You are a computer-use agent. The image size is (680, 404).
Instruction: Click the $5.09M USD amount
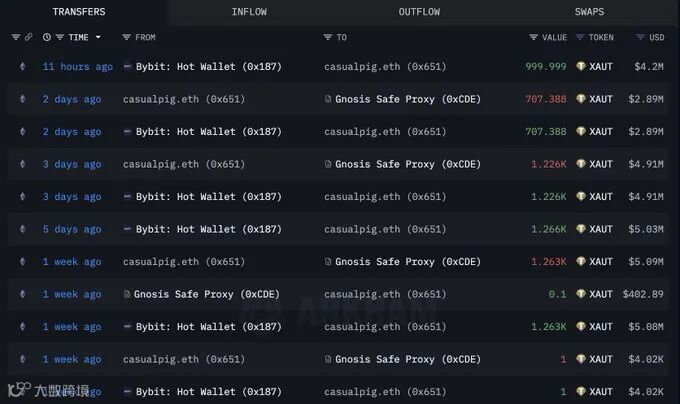(646, 262)
